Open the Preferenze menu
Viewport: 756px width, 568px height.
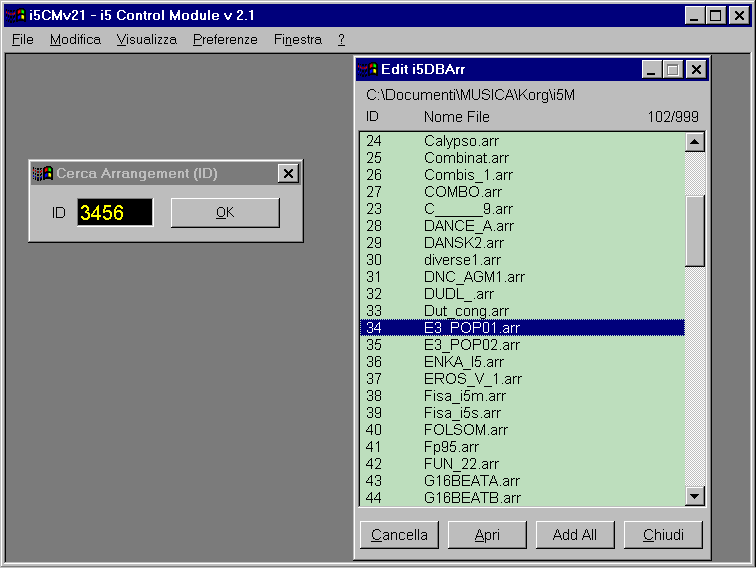(225, 40)
